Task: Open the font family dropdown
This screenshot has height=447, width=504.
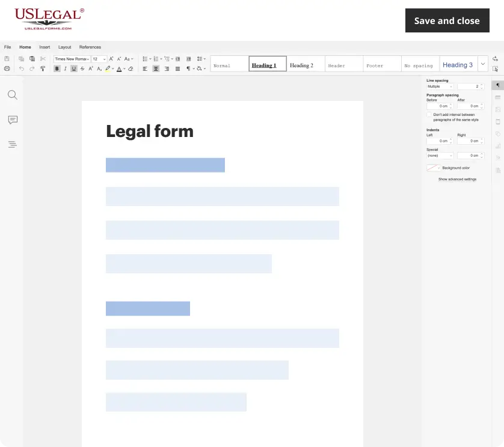Action: [x=72, y=59]
